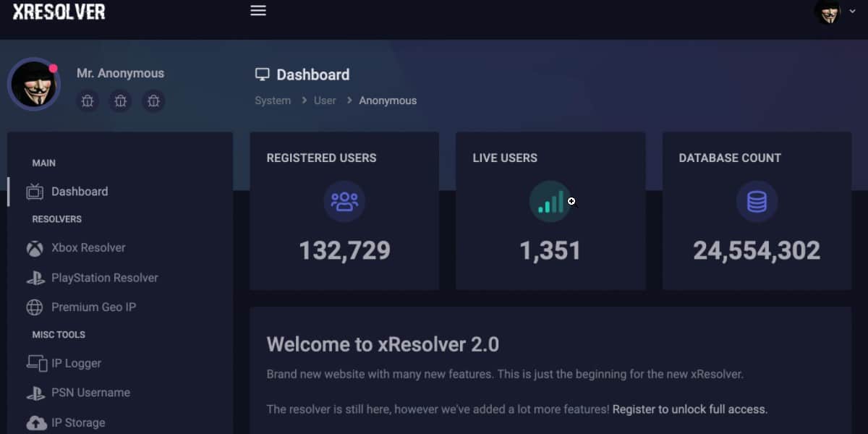Click the Xbox logo icon

point(35,248)
